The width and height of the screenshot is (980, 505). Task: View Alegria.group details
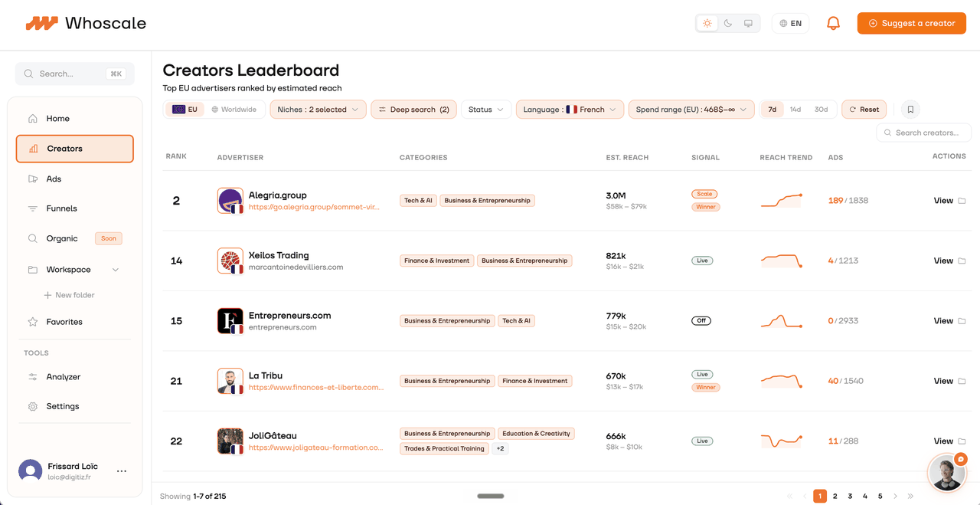click(x=943, y=201)
